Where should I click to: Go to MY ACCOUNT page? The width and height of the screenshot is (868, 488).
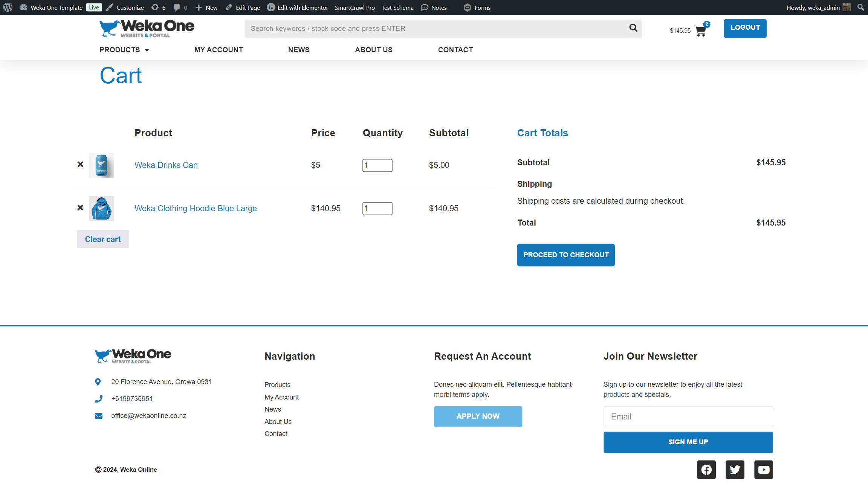[x=219, y=50]
